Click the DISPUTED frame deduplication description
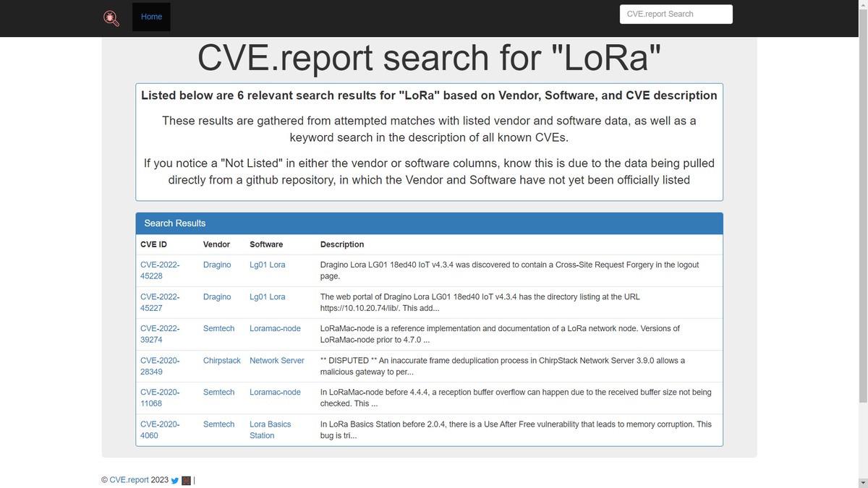 coord(503,366)
